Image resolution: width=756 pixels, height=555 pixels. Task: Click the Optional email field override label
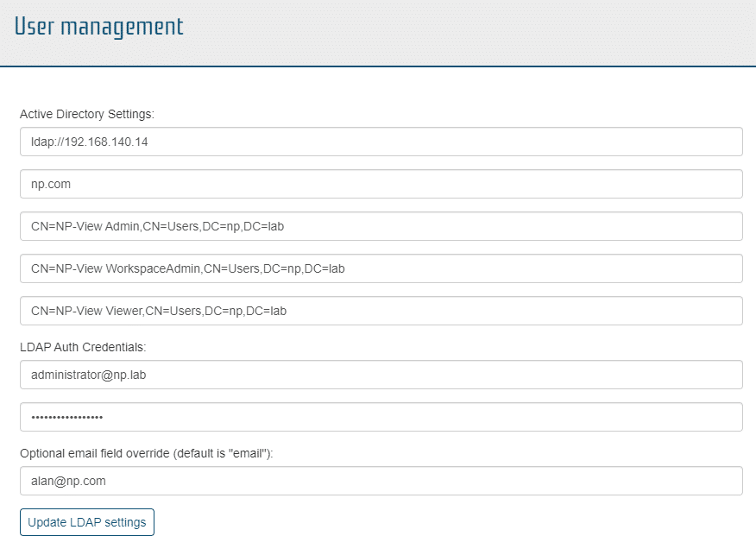(146, 454)
